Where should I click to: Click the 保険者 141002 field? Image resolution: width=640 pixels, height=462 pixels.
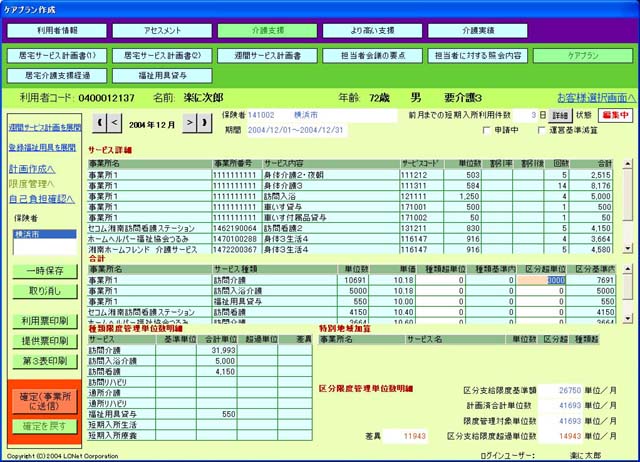tap(322, 116)
